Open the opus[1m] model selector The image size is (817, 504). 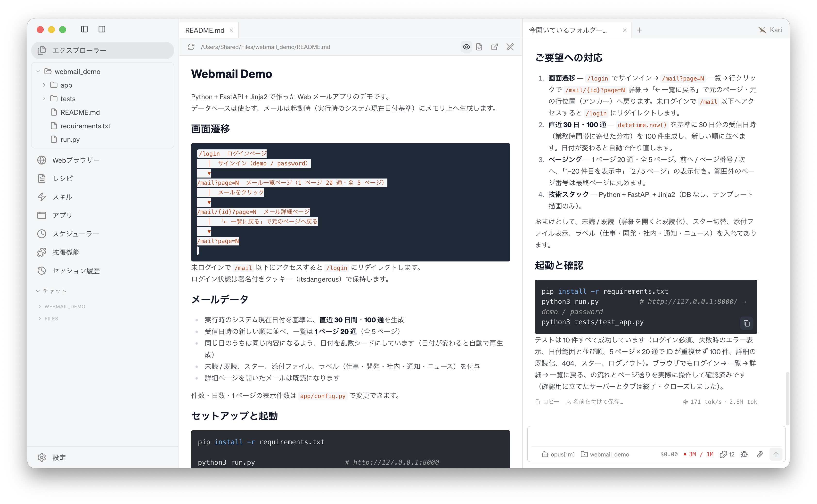pyautogui.click(x=558, y=455)
